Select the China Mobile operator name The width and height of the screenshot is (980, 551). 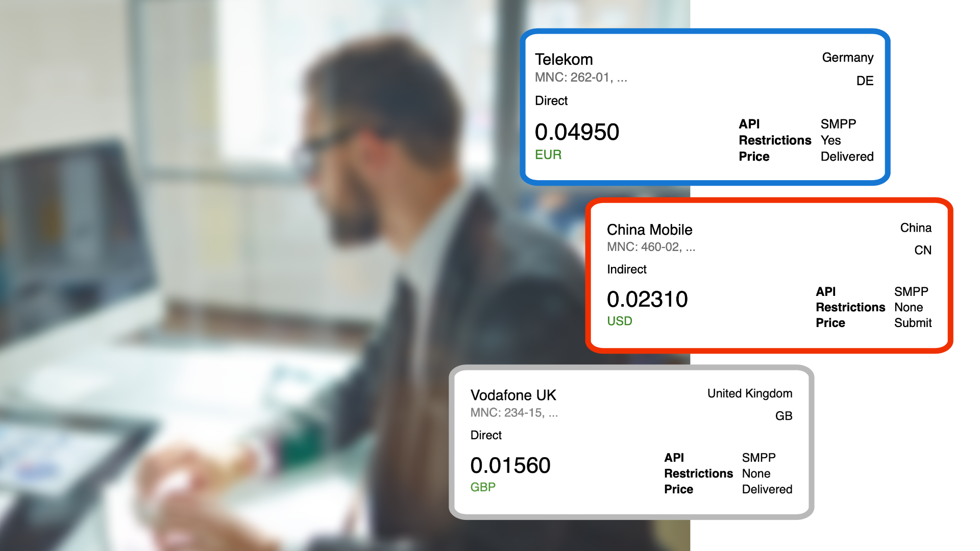point(649,230)
